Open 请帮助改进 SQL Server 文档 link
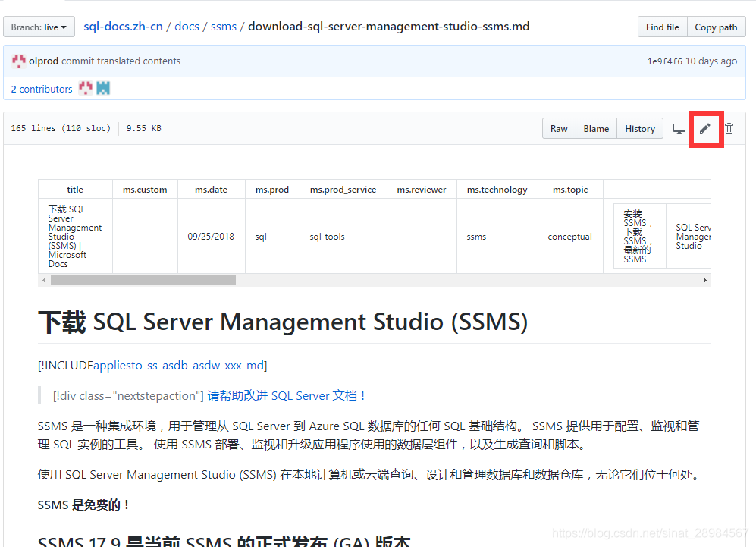756x547 pixels. 286,395
